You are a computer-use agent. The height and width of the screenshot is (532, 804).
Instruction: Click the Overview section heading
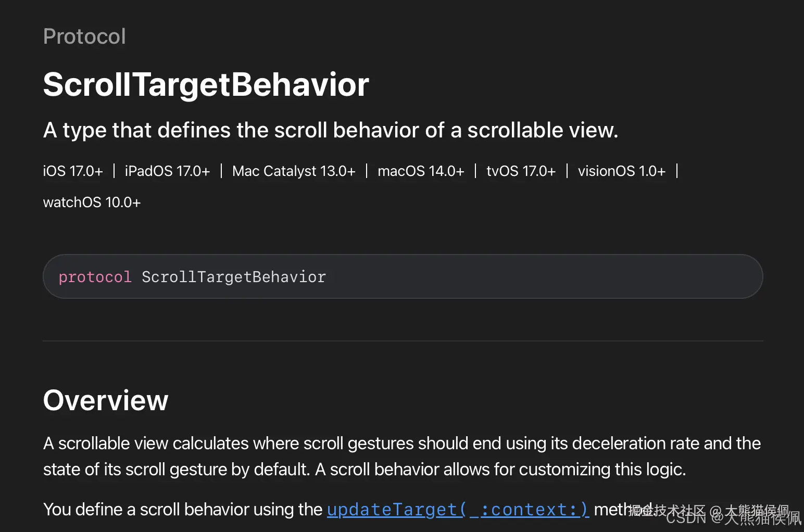[x=106, y=400]
